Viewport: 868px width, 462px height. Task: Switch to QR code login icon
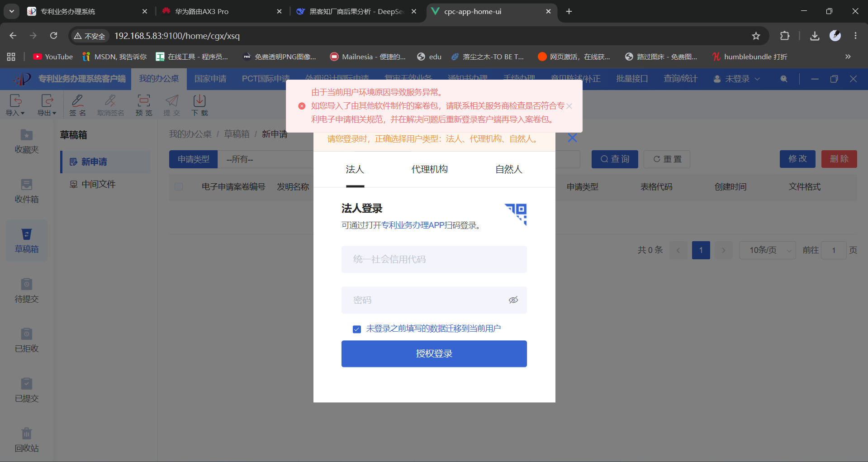click(x=516, y=214)
